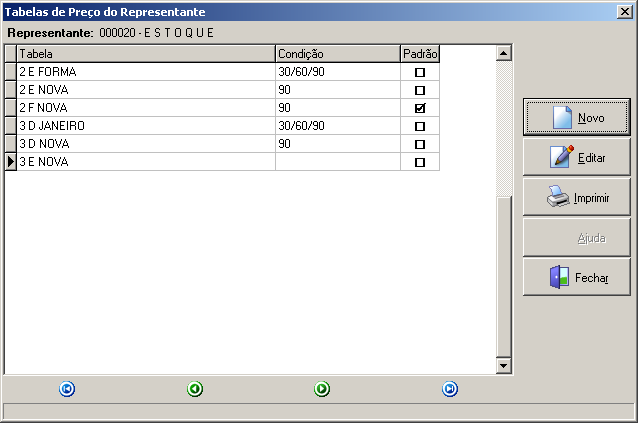The width and height of the screenshot is (638, 423).
Task: Open Ajuda help button
Action: (577, 238)
